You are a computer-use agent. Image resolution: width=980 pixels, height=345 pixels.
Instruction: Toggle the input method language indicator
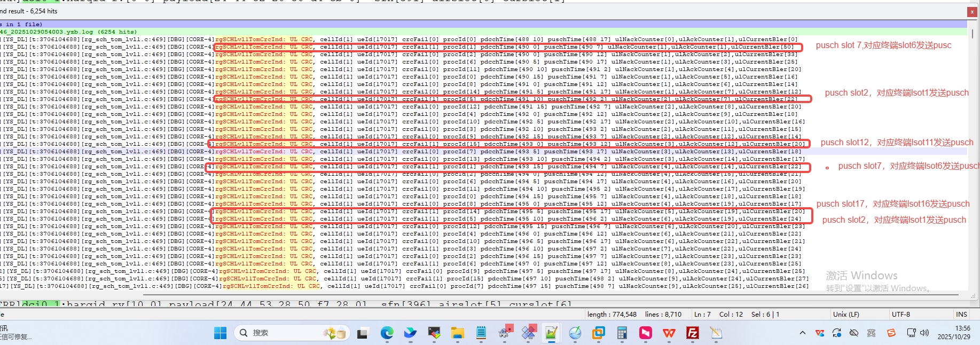871,333
